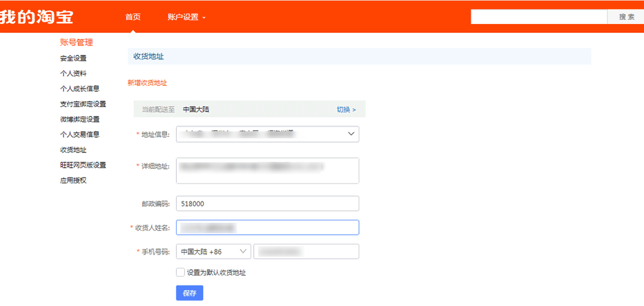Expand the 地址信息 region dropdown
644x306 pixels.
tap(268, 134)
